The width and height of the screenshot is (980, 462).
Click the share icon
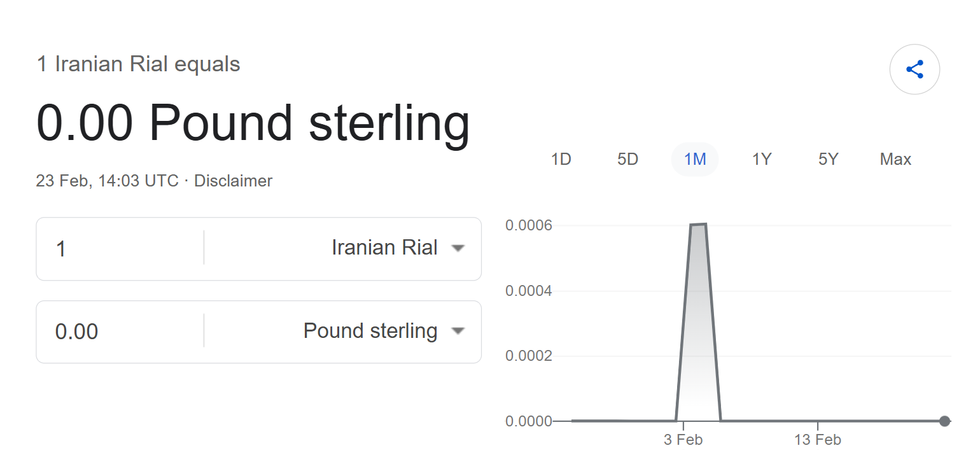pyautogui.click(x=914, y=69)
